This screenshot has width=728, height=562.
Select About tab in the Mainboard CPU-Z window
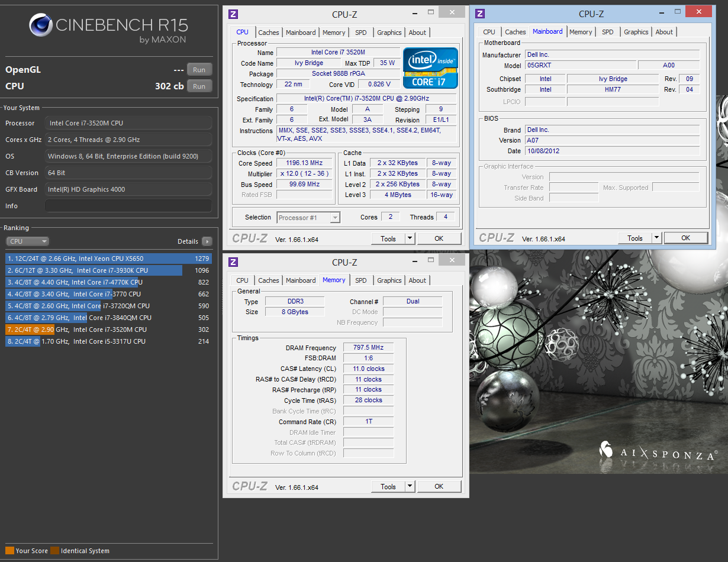click(x=664, y=32)
